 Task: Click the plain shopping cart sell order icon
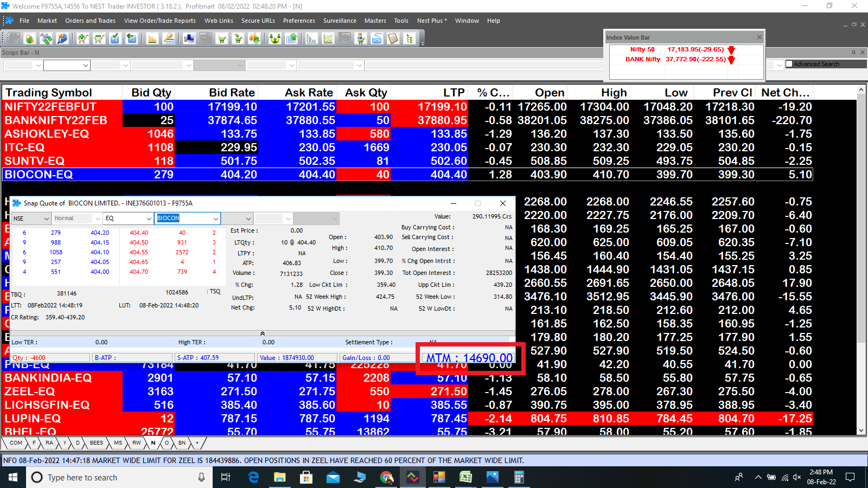pos(99,38)
